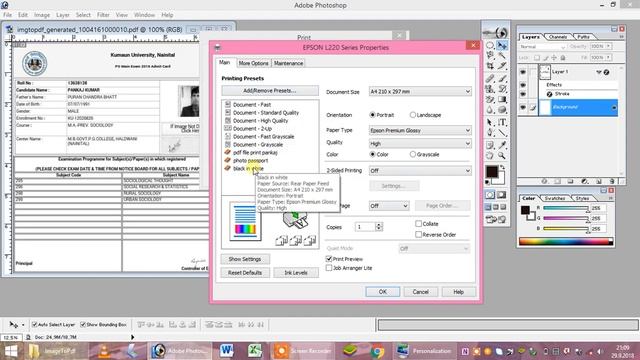This screenshot has height=360, width=640.
Task: Select the History Brush tool
Action: click(502, 89)
